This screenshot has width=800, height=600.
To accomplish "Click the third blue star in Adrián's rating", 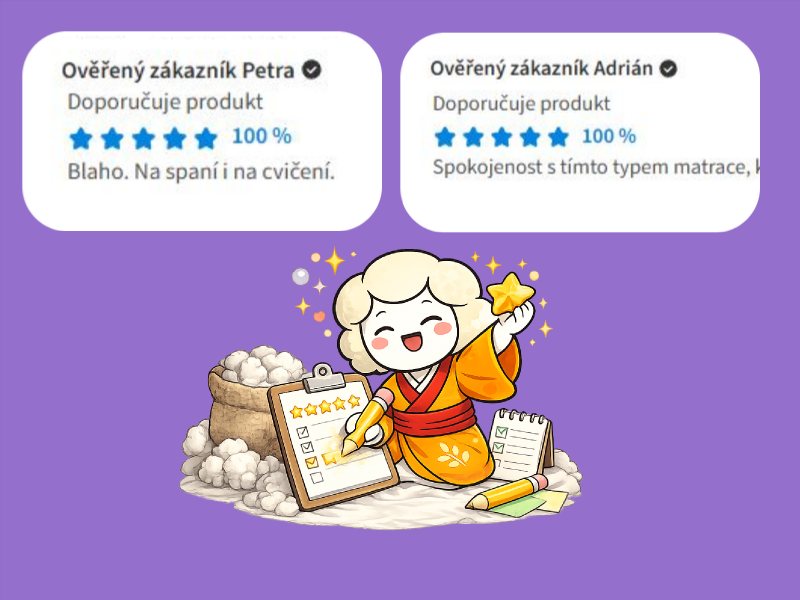I will click(x=502, y=137).
